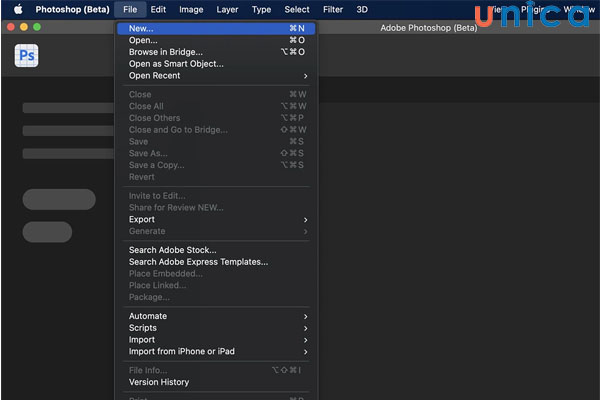The width and height of the screenshot is (600, 400).
Task: Open the Image menu
Action: [x=191, y=9]
